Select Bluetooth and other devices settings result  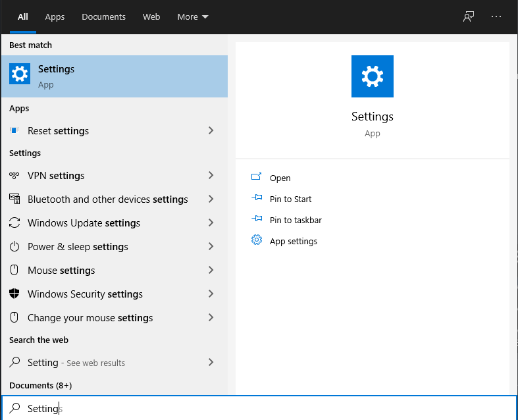115,199
